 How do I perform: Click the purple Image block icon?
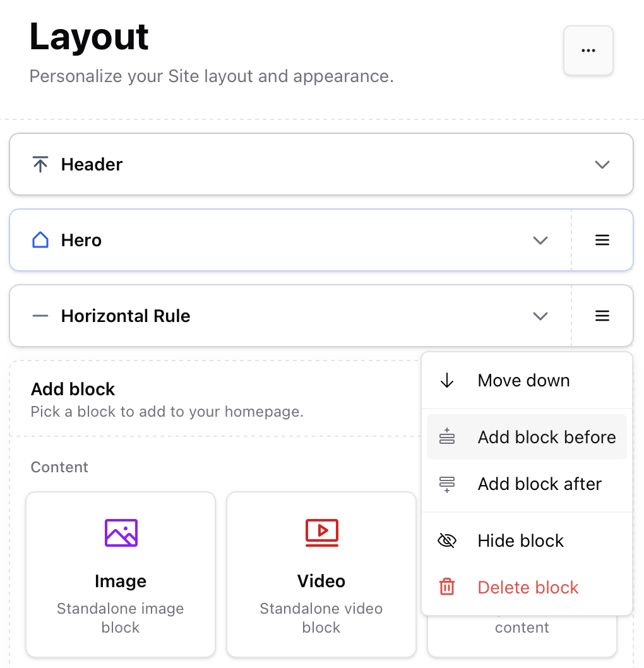pos(120,532)
